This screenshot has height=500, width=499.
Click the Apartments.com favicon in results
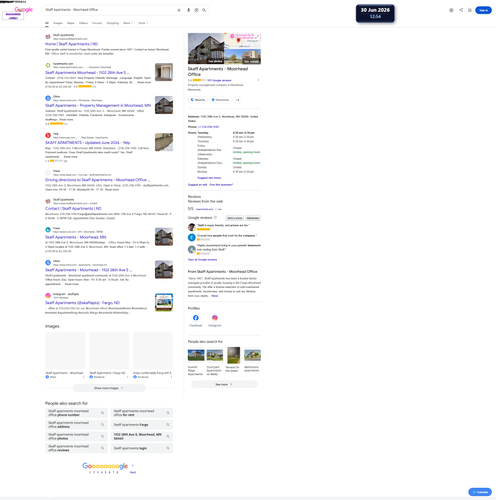click(48, 65)
